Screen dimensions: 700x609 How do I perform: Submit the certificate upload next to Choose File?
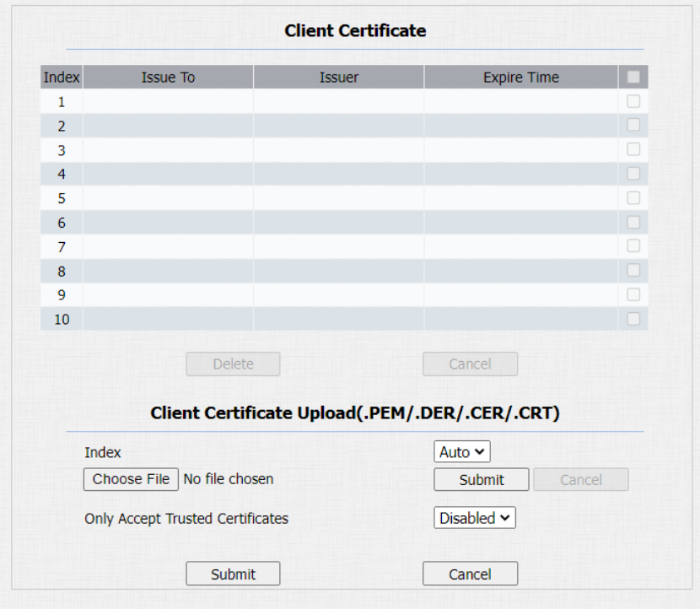coord(482,479)
